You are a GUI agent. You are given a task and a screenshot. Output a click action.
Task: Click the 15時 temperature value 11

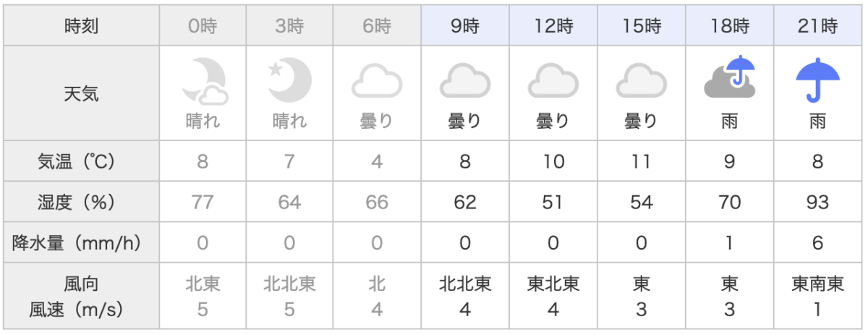tap(642, 161)
